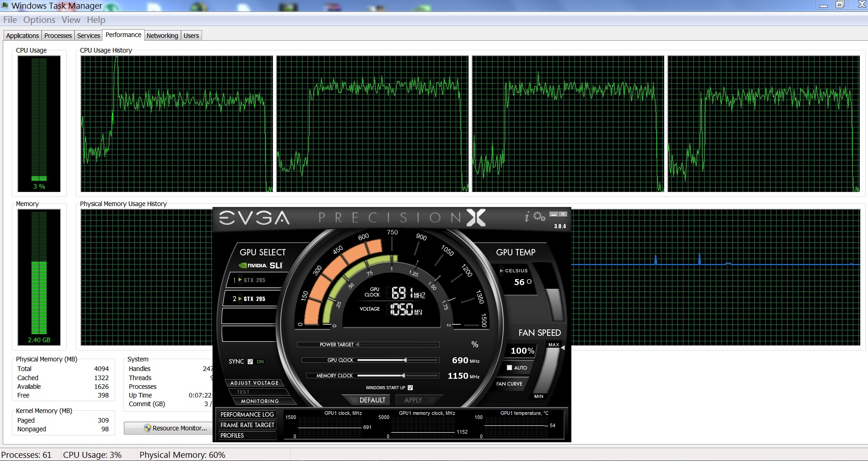
Task: Minimize the EVGA Precision X window
Action: pos(554,214)
